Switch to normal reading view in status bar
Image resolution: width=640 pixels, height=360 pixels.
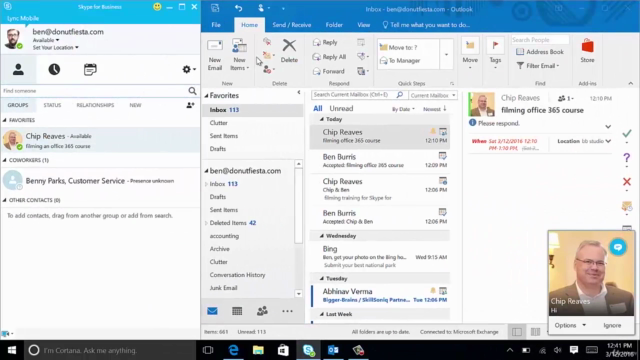click(517, 332)
